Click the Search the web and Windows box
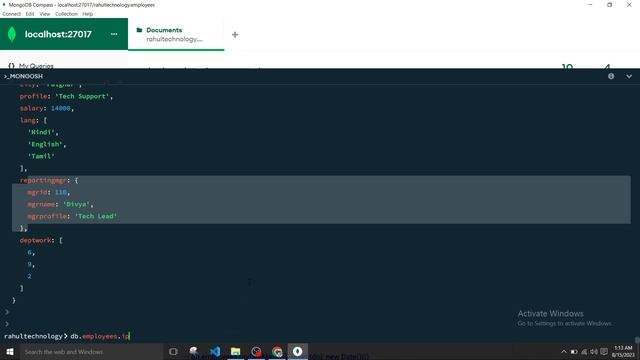 (91, 351)
